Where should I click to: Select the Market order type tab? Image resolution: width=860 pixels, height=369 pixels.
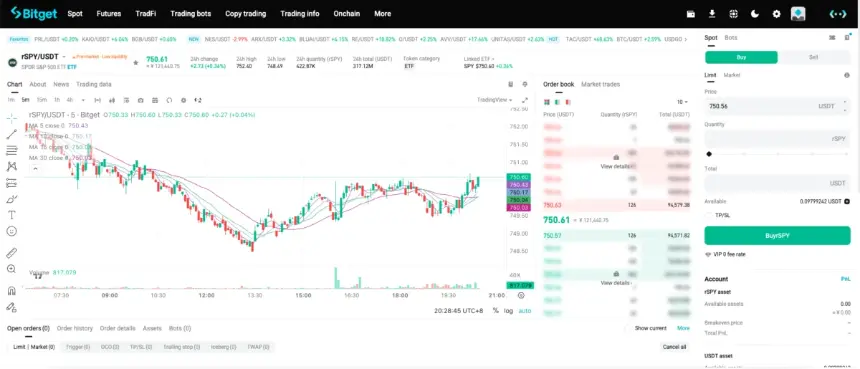coord(732,75)
